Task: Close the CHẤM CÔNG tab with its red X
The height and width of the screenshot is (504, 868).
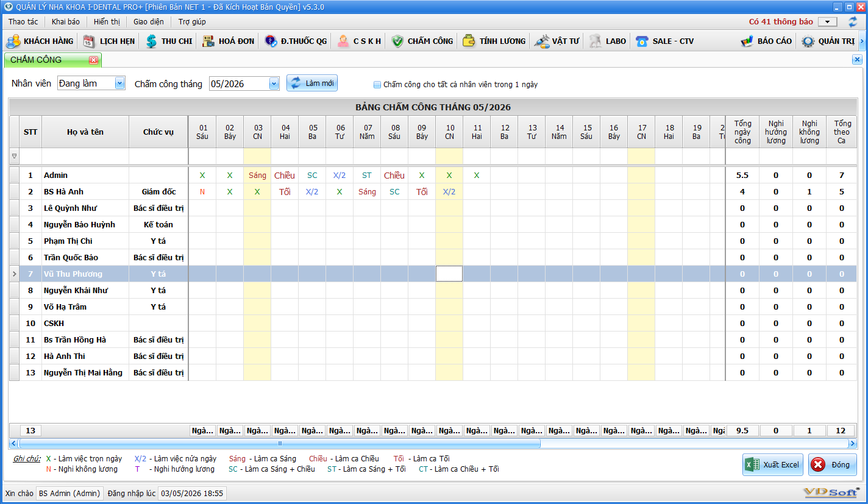Action: tap(93, 60)
